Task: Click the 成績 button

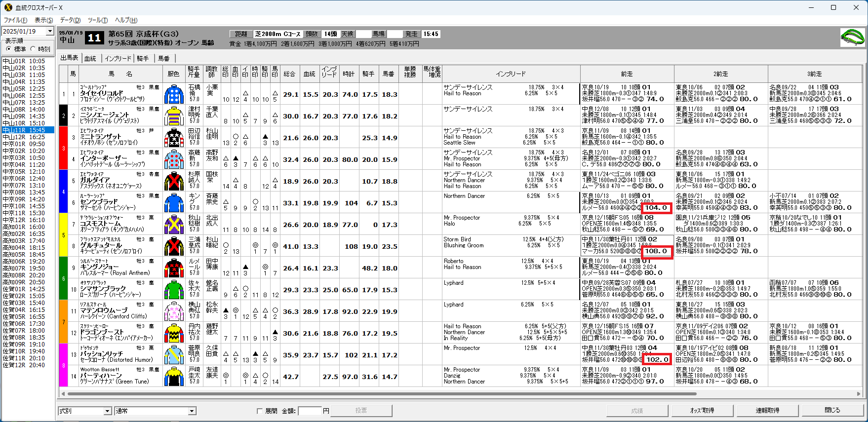Action: (x=637, y=411)
